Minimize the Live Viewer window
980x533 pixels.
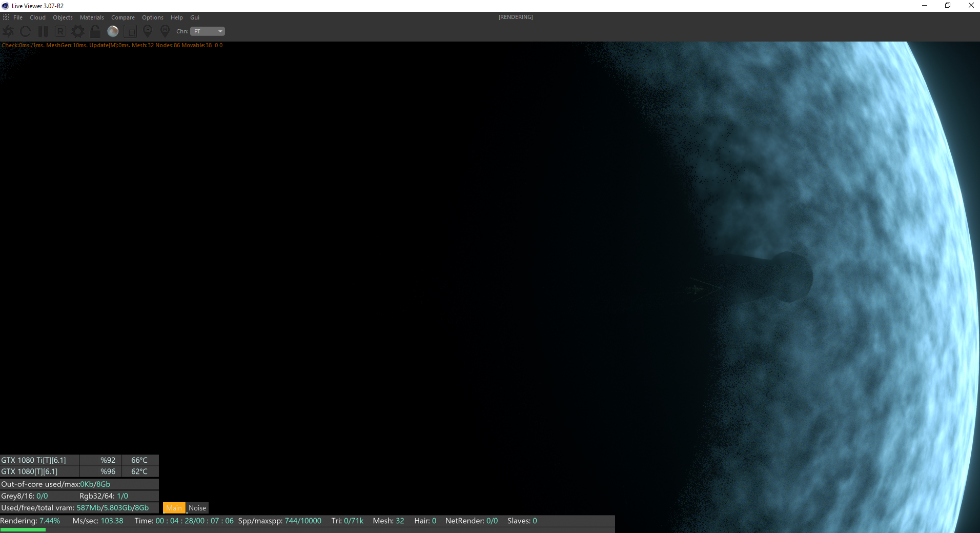[x=925, y=6]
